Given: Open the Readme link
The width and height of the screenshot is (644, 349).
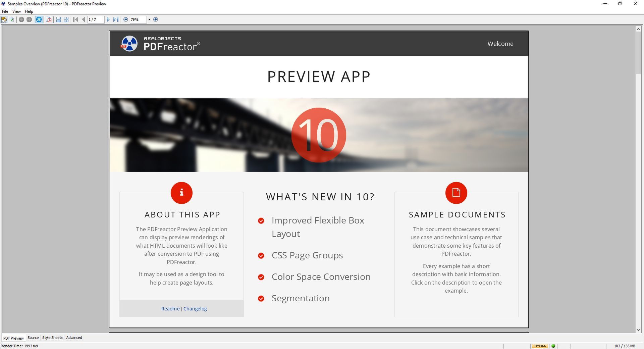Looking at the screenshot, I should 170,308.
